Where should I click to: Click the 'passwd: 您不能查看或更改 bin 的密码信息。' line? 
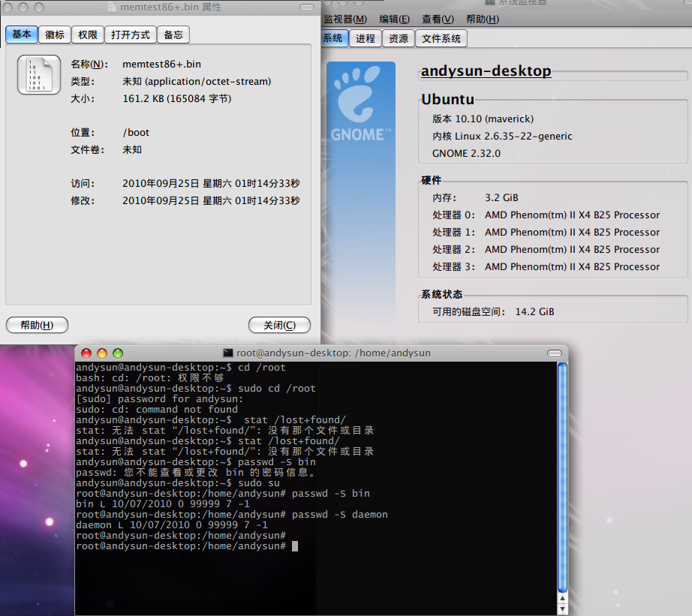coord(196,473)
